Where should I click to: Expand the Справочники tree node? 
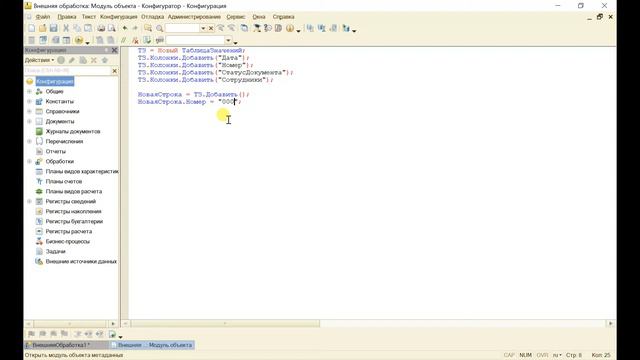pos(29,111)
